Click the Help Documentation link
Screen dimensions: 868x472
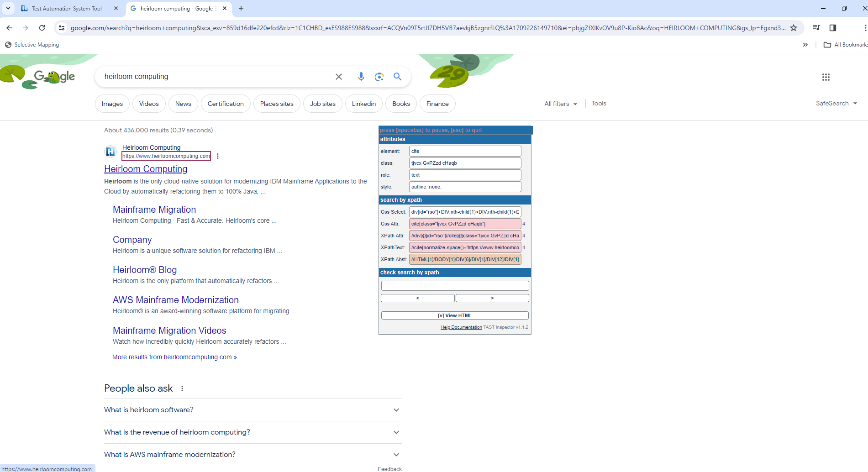pos(461,327)
